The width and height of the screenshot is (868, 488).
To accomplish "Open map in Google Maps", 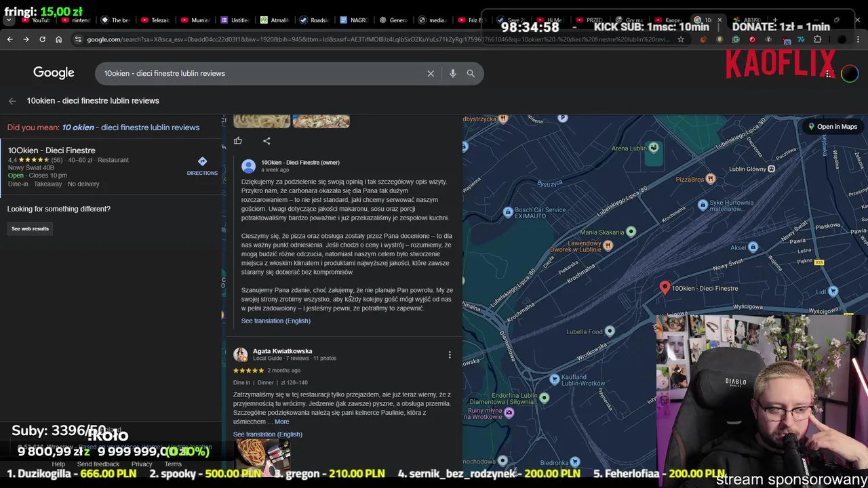I will pos(831,127).
